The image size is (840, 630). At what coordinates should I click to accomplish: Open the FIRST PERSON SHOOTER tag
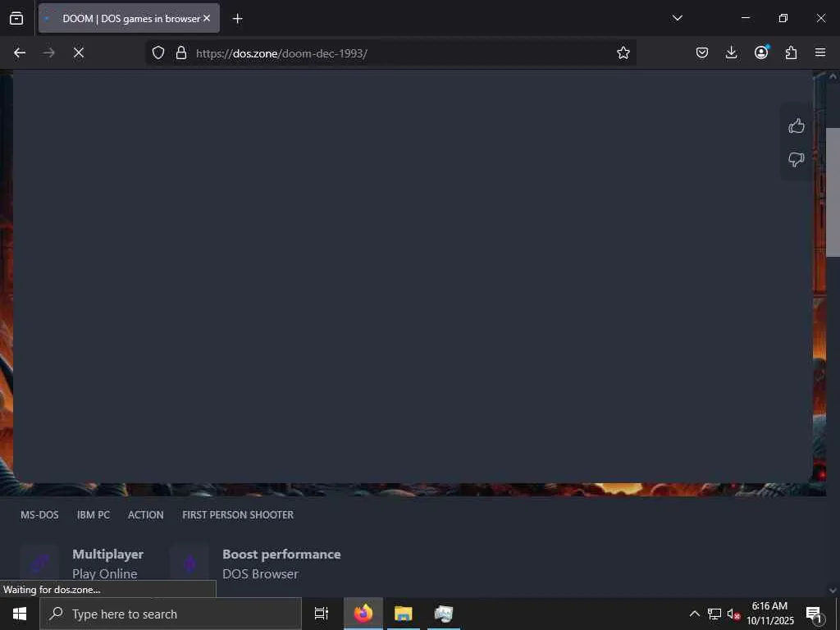[x=238, y=515]
